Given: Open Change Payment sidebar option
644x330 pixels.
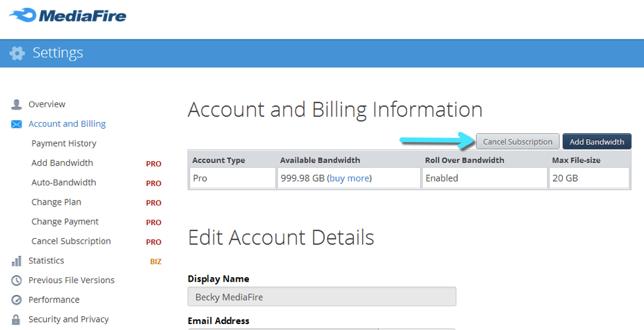Looking at the screenshot, I should [x=65, y=222].
